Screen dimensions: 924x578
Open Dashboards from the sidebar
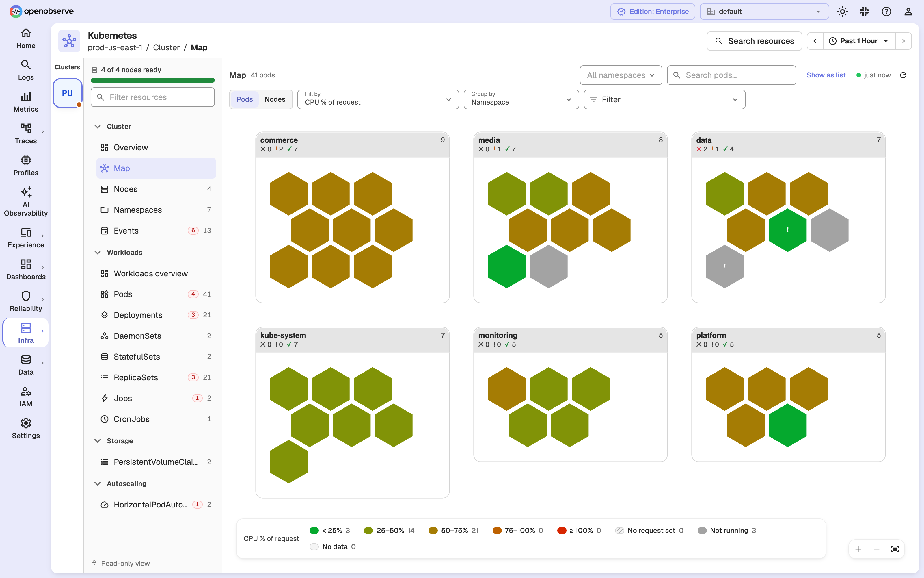coord(26,270)
